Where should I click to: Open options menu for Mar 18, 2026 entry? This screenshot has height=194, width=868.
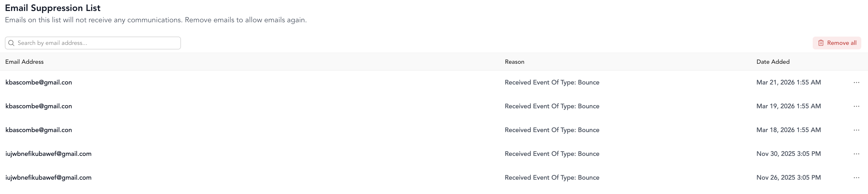click(x=856, y=130)
